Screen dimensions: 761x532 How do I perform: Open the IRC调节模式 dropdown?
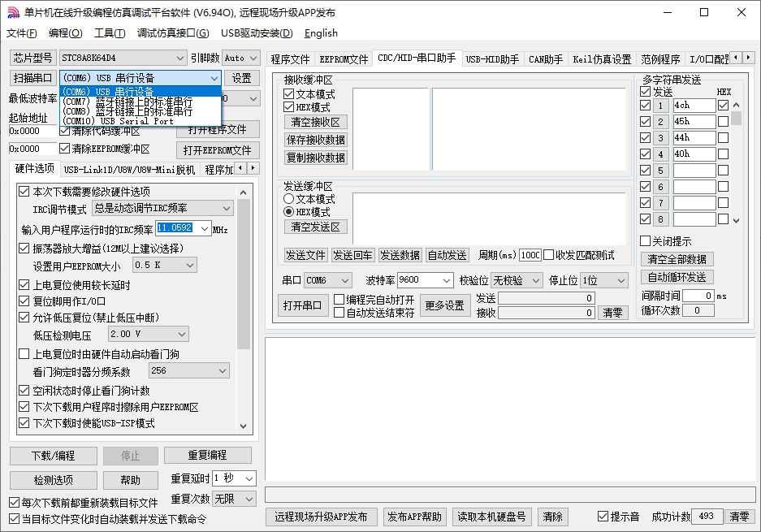[x=226, y=208]
